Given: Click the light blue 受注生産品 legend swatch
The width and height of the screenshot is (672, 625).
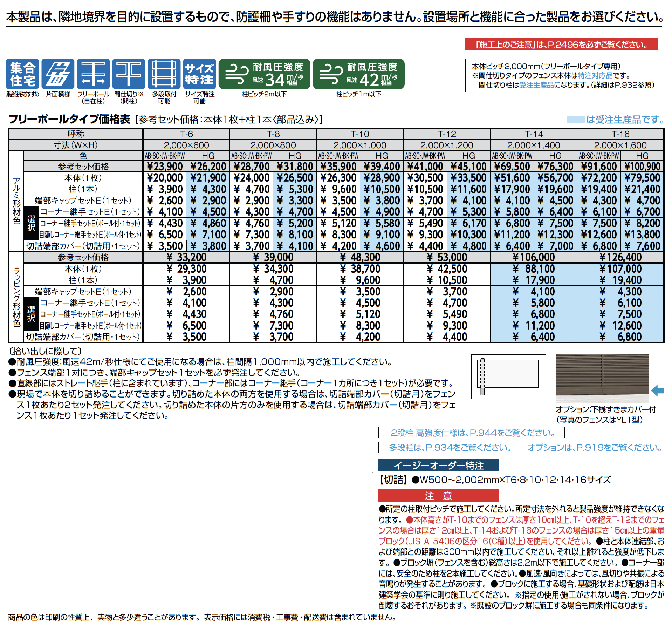Looking at the screenshot, I should pos(575,120).
